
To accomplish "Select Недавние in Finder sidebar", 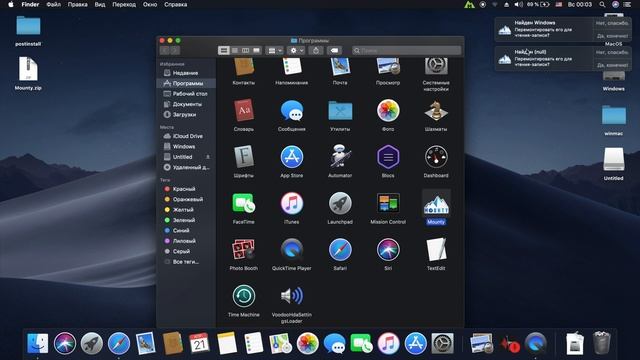I will click(186, 73).
